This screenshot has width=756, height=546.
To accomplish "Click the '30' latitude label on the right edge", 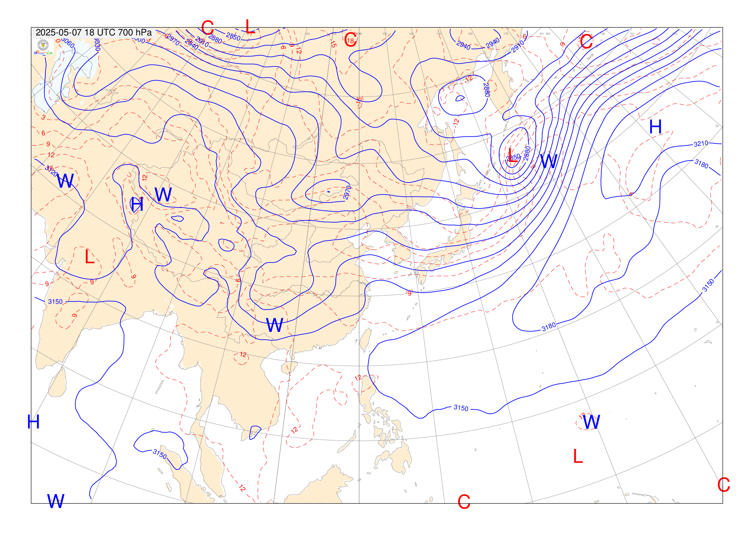I will point(717,126).
